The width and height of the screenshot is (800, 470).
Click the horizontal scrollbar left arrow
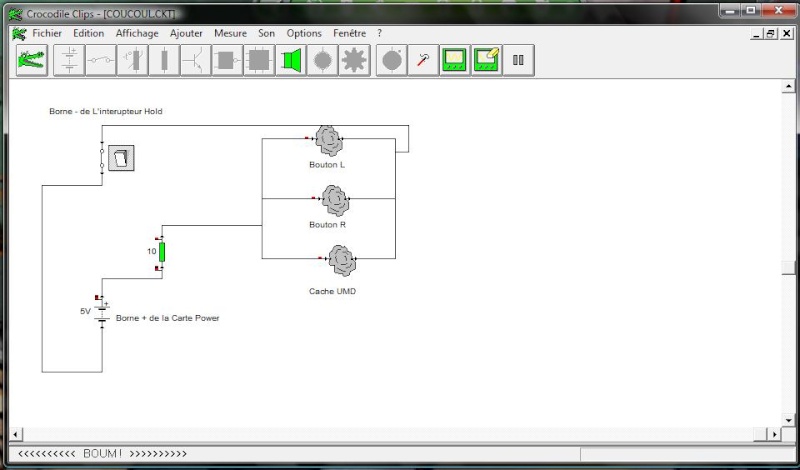(16, 434)
